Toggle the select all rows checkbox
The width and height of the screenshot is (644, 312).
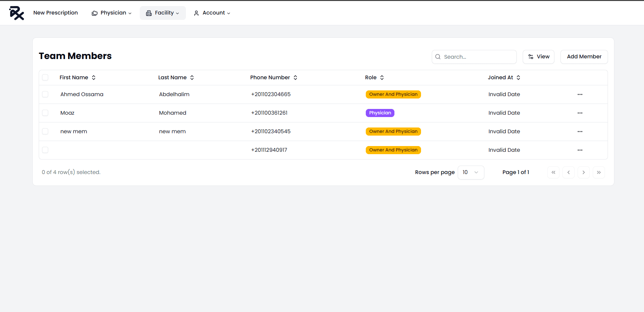click(x=45, y=78)
